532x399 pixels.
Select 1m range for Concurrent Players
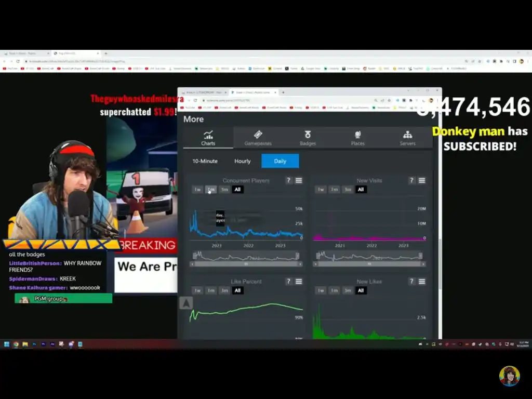coord(211,189)
